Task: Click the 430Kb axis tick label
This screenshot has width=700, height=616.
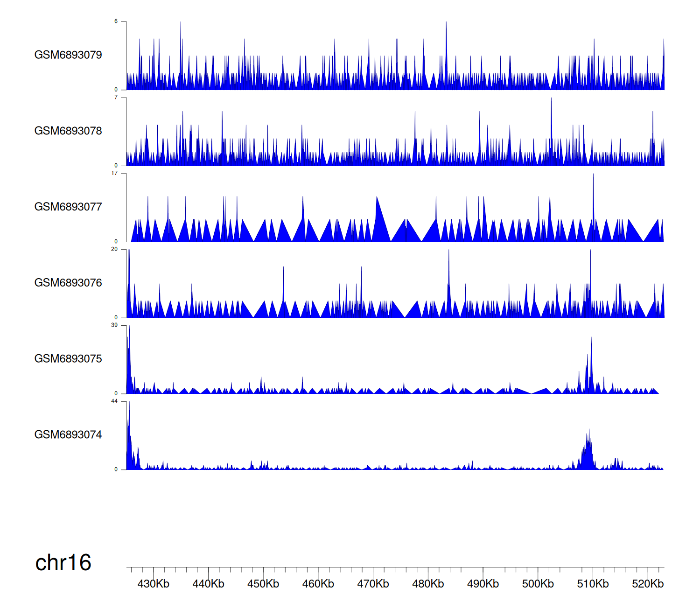Action: [x=153, y=584]
